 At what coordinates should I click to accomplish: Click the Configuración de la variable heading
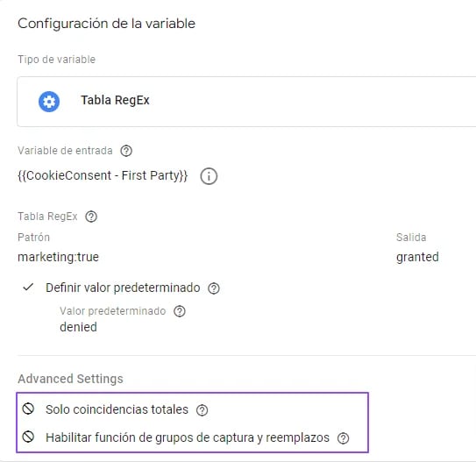106,24
